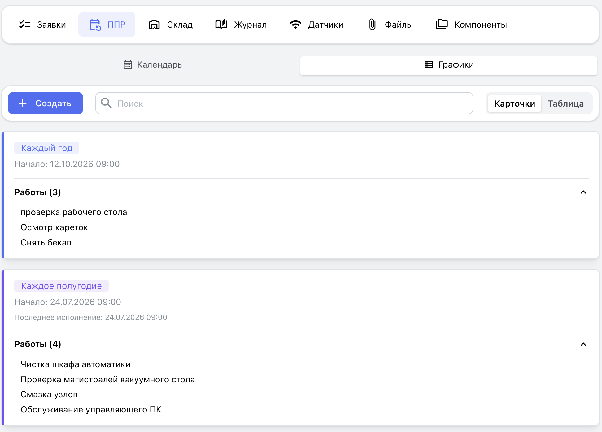Go to the Склад section
Viewport: 602px width, 432px height.
[x=170, y=25]
